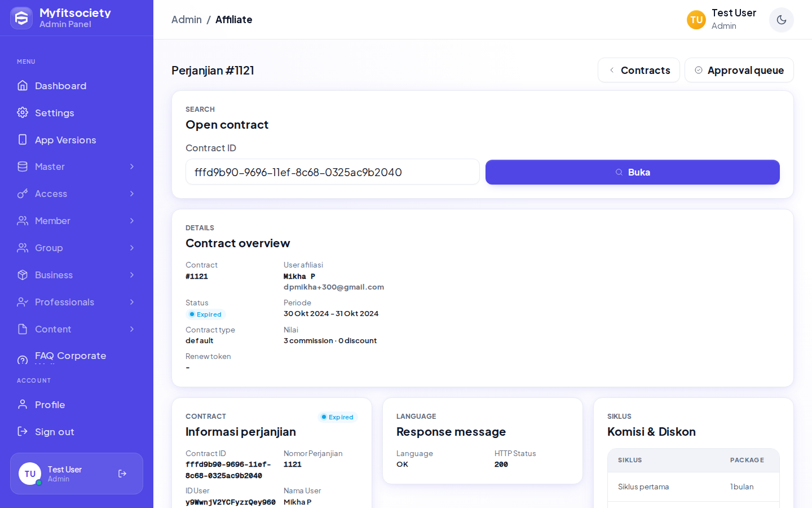Click the TU avatar in the top header
Viewport: 812px width, 508px height.
(696, 20)
